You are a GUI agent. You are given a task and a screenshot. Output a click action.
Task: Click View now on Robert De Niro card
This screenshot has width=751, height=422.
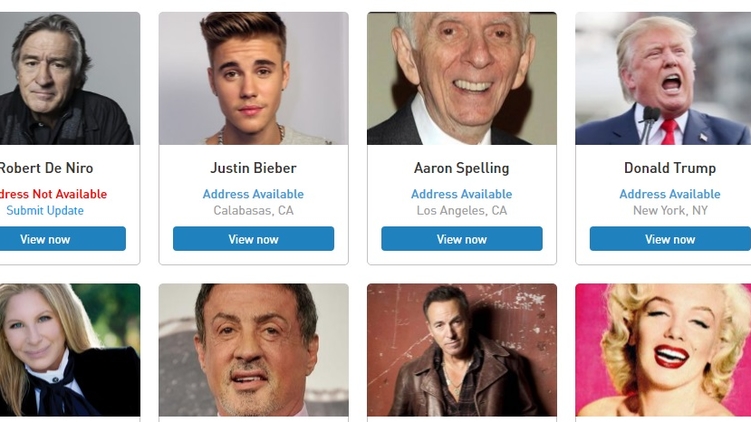46,239
